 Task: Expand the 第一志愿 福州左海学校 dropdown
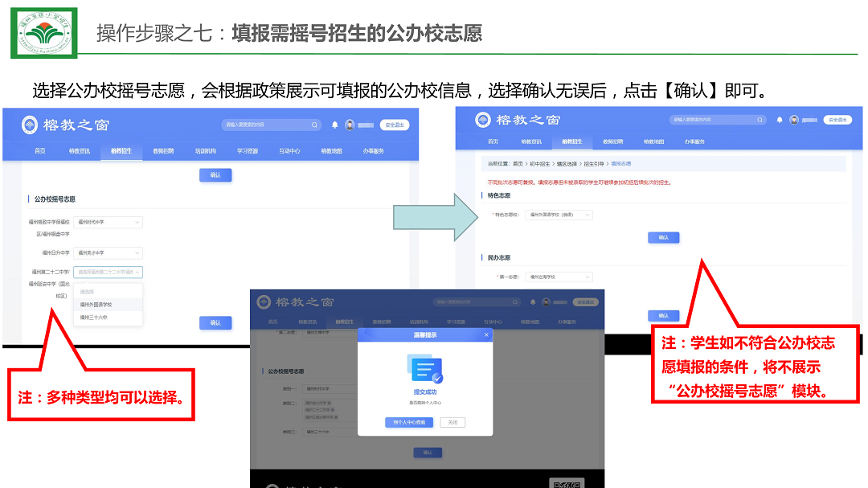point(559,277)
